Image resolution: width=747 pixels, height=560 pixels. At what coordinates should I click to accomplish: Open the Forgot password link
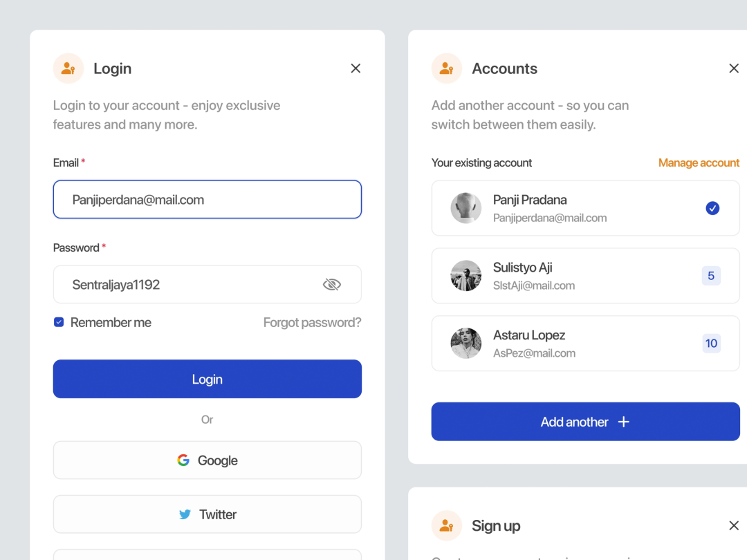[312, 322]
